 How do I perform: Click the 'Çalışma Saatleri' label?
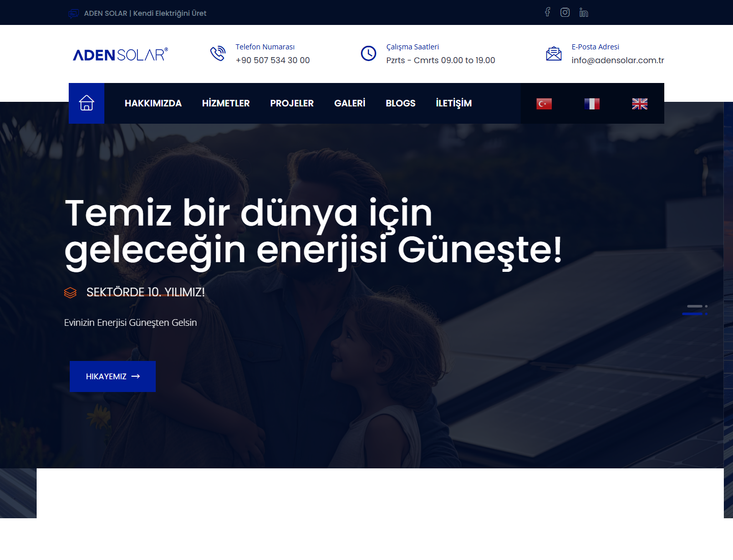click(413, 47)
